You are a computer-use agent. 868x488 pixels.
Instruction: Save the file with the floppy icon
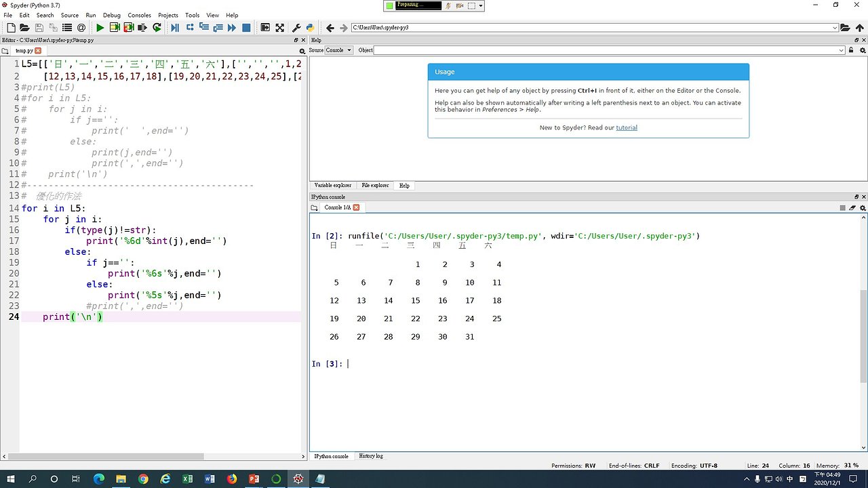click(39, 28)
